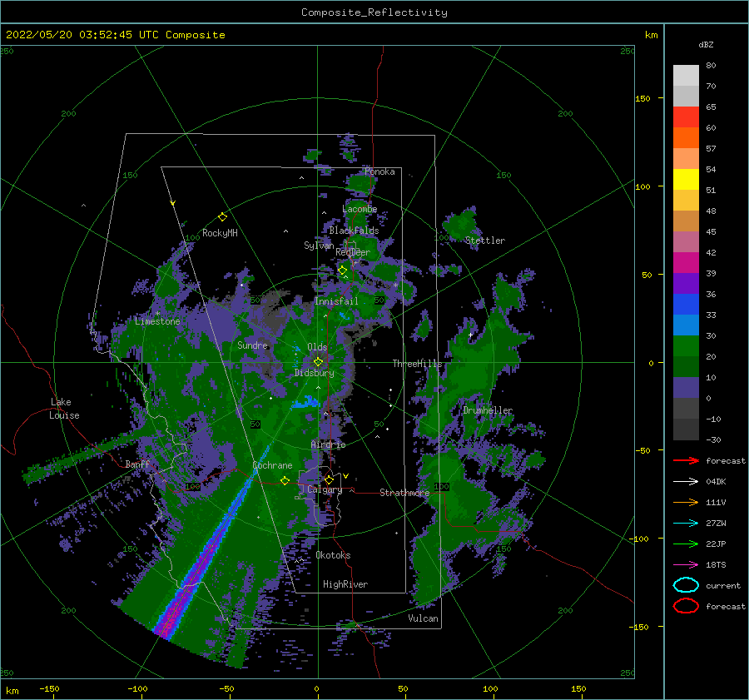This screenshot has height=700, width=749.
Task: Click the yellow diamond marker below RedDeer
Action: (342, 271)
